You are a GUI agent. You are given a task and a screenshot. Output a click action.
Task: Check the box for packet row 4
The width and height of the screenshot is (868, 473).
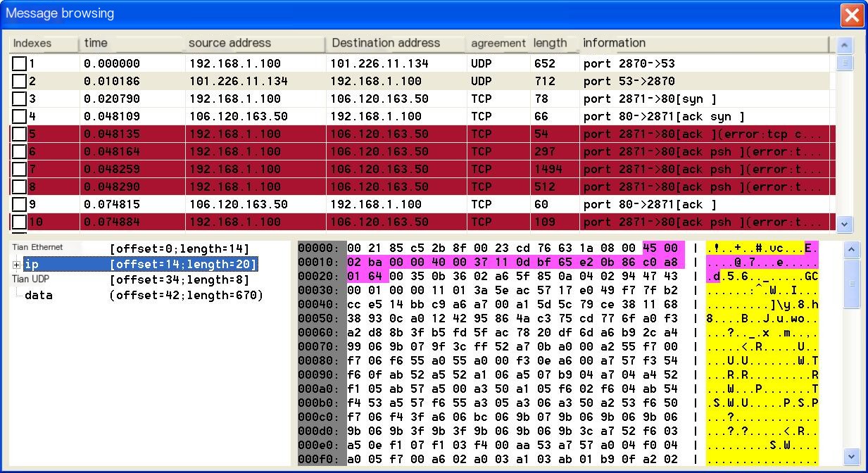pos(19,117)
